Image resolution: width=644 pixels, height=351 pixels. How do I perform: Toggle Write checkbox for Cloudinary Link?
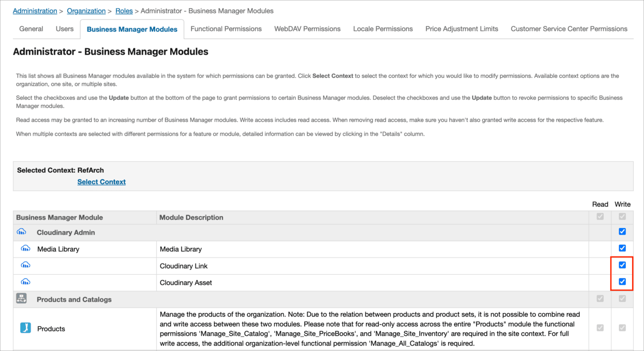(x=622, y=265)
